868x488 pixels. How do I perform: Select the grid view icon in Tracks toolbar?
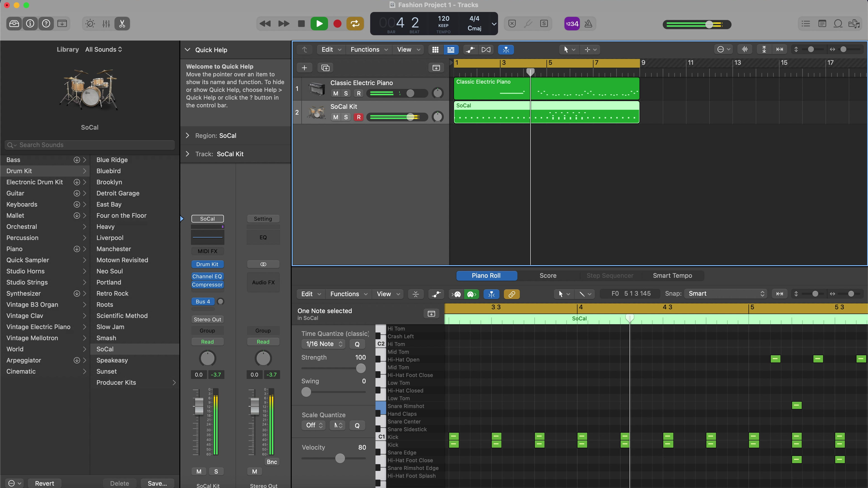tap(435, 49)
